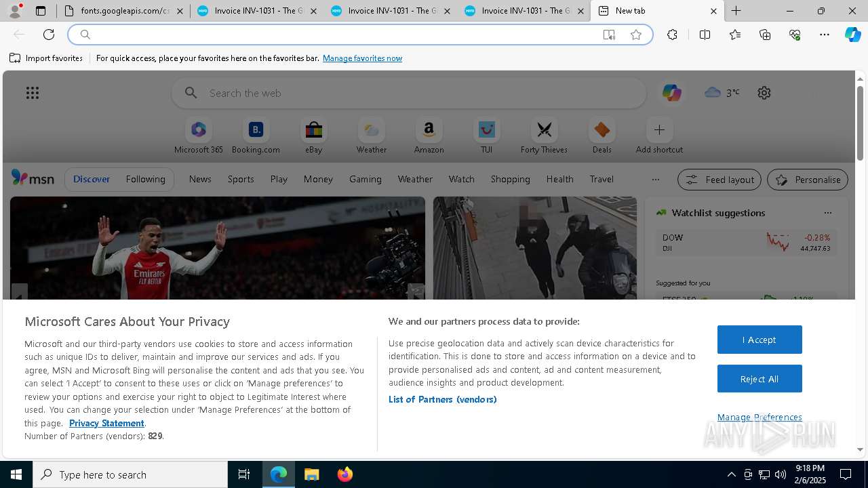
Task: Accept cookies with I Accept
Action: pos(759,340)
